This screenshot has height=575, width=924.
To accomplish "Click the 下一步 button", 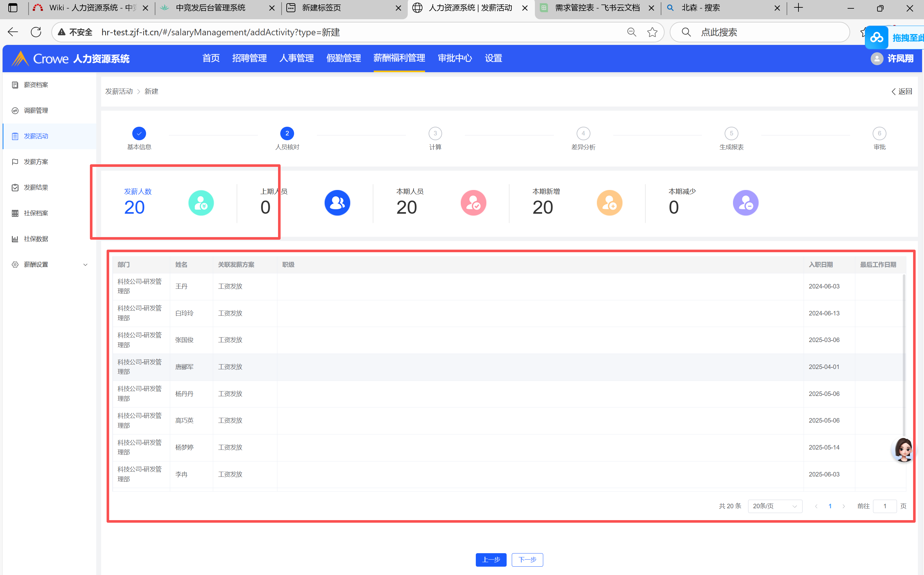I will coord(527,559).
